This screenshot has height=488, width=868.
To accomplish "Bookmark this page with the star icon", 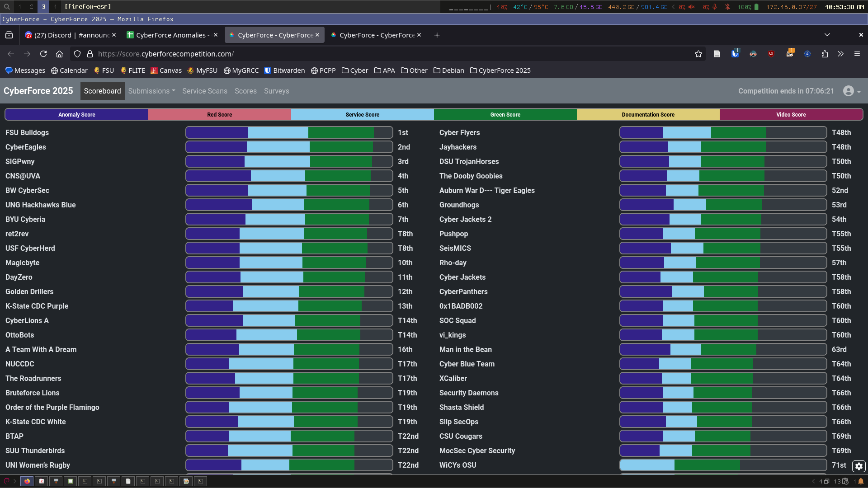I will tap(698, 54).
